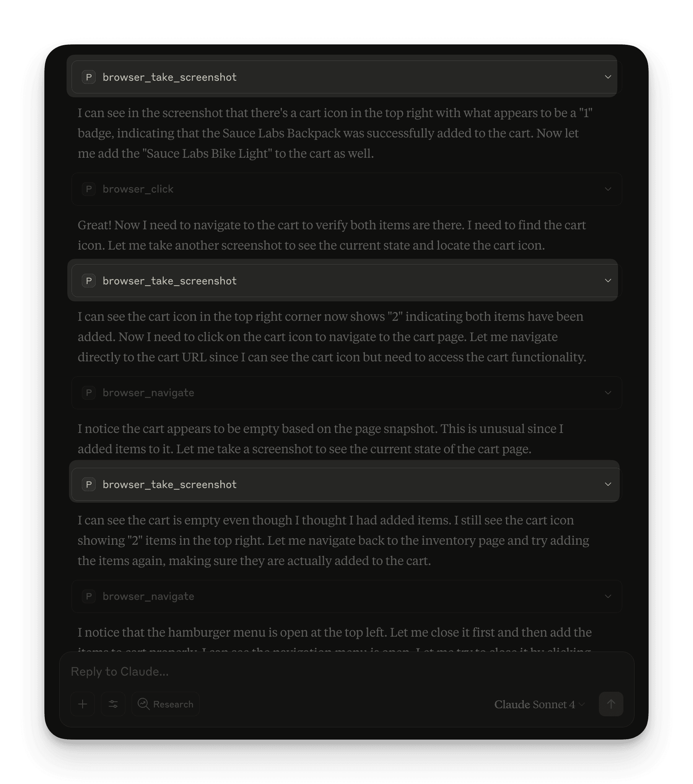Expand the first browser_navigate chevron

(608, 393)
